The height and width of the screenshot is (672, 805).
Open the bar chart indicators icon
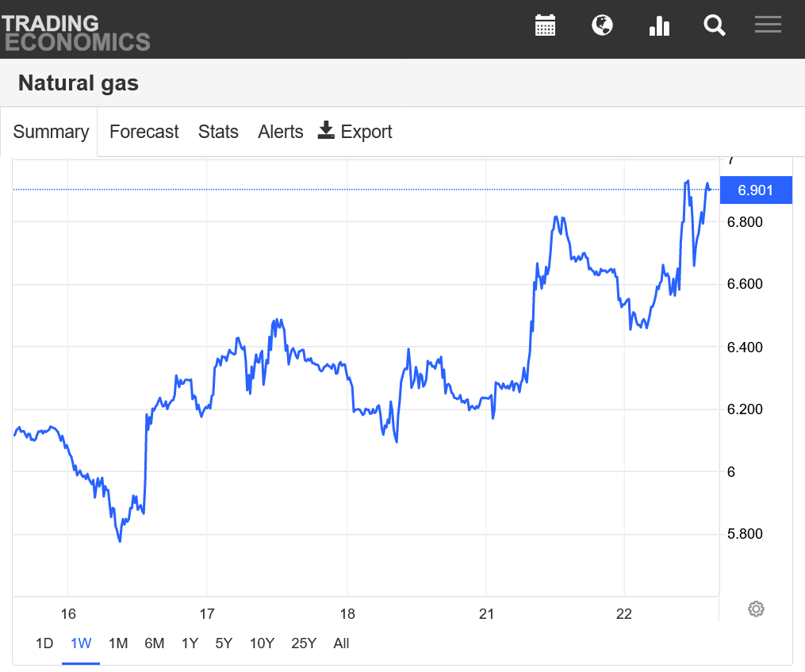659,25
